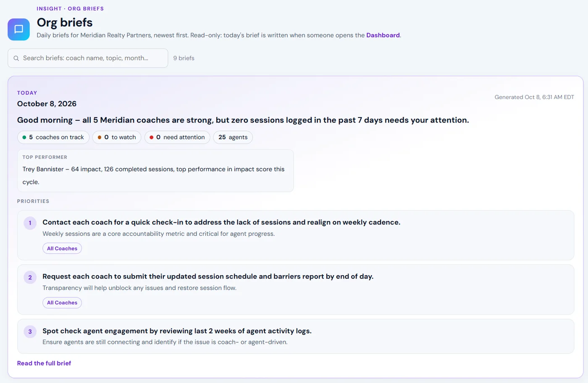The width and height of the screenshot is (588, 383).
Task: Open the Dashboard link
Action: point(383,35)
